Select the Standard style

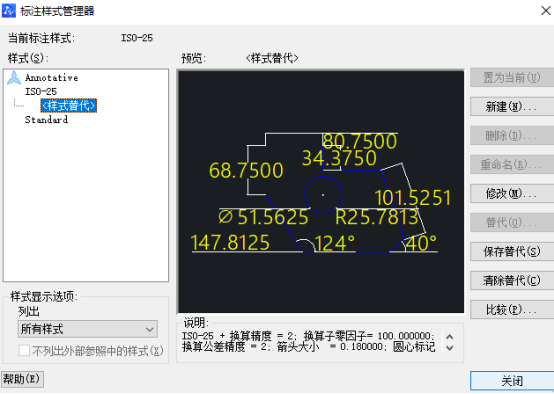pos(46,120)
